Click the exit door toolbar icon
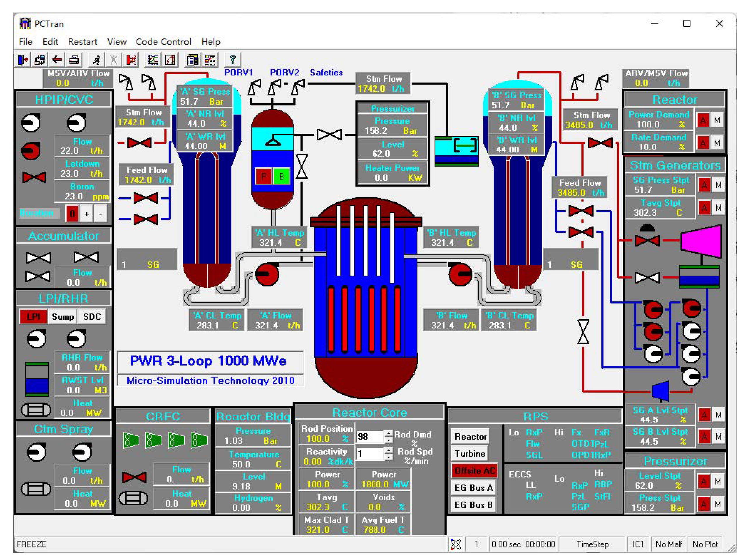This screenshot has height=560, width=749. point(23,60)
